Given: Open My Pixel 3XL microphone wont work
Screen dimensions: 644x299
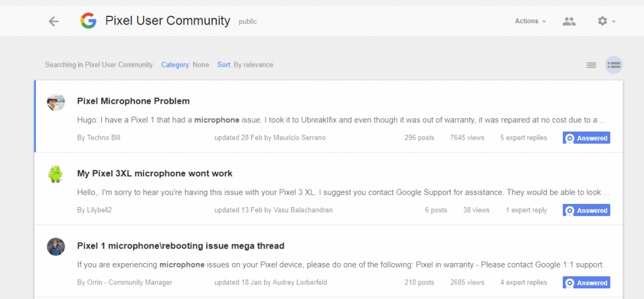Looking at the screenshot, I should 155,173.
